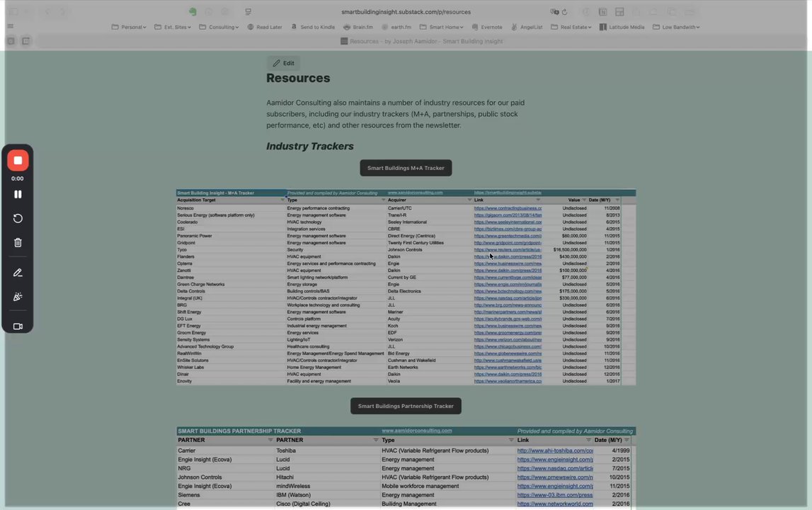Image resolution: width=812 pixels, height=510 pixels.
Task: Click the Edit button above Resources
Action: (283, 63)
